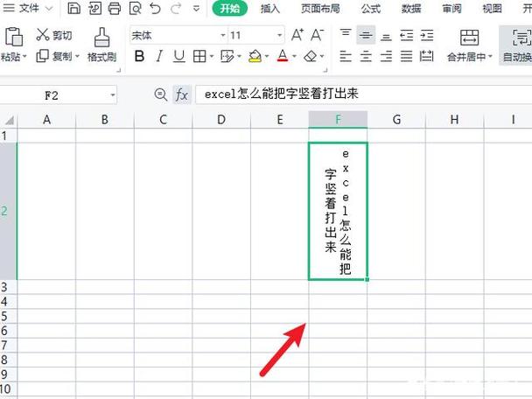532x399 pixels.
Task: Expand the borders dropdown arrow
Action: click(212, 56)
